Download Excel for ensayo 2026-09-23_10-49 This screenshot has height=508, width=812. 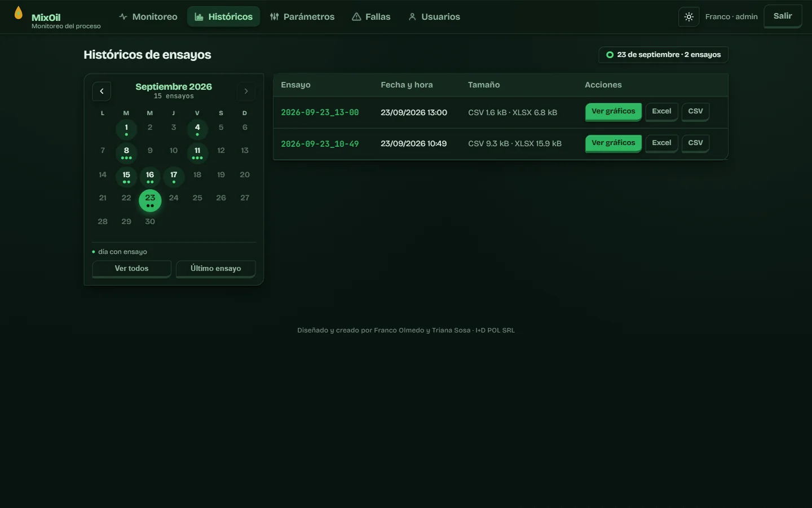[661, 143]
